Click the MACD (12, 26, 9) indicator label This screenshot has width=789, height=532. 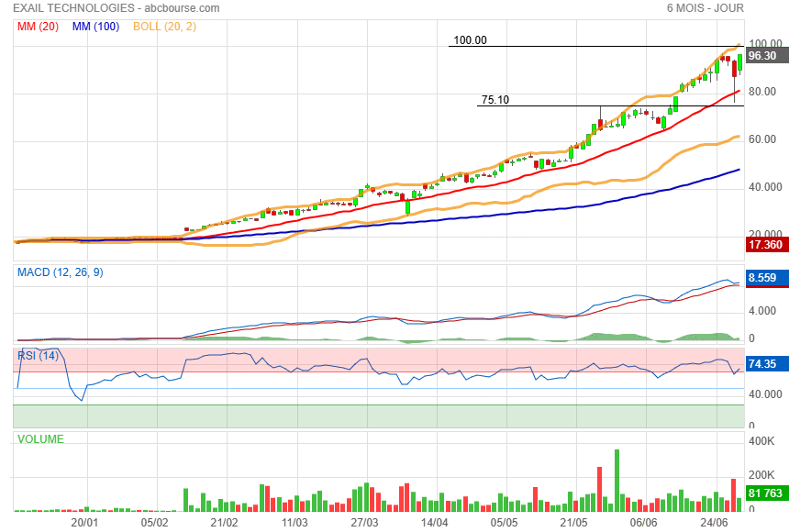[x=61, y=272]
